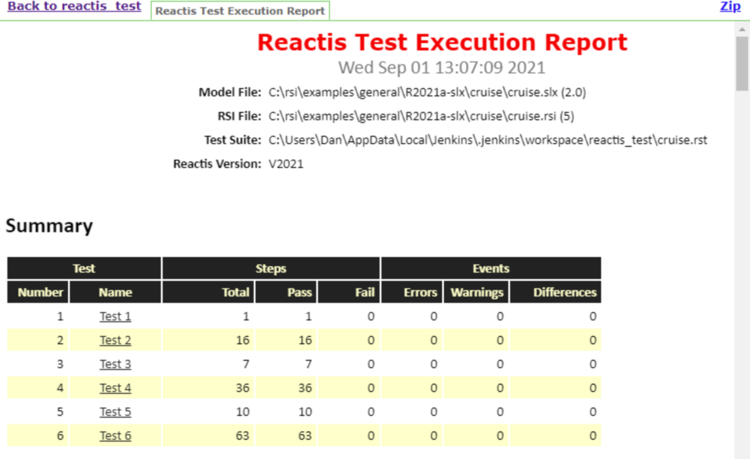Click the Differences column header
750x459 pixels.
(x=556, y=292)
